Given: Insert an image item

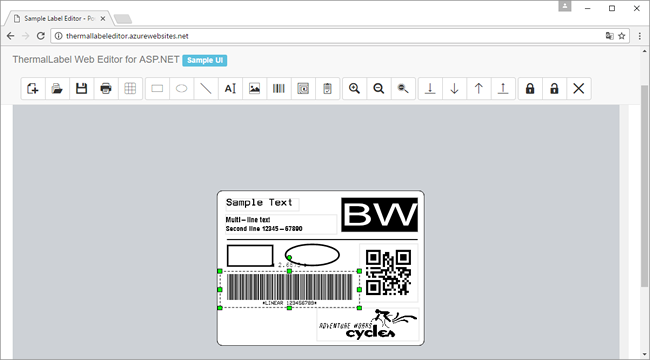Looking at the screenshot, I should tap(255, 88).
